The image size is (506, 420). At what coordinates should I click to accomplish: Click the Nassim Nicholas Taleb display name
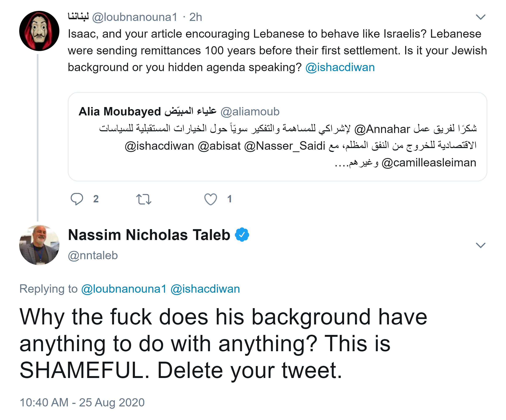coord(149,235)
